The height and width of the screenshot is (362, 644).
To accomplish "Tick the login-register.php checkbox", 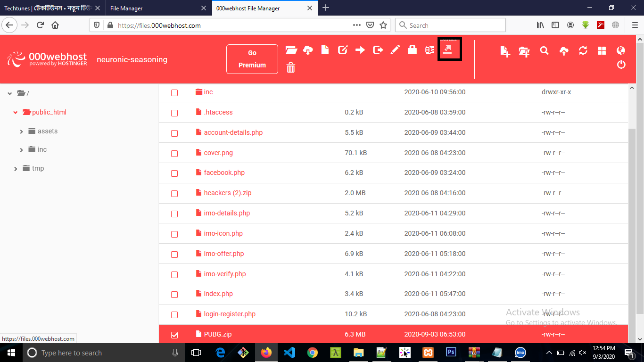I will point(174,315).
